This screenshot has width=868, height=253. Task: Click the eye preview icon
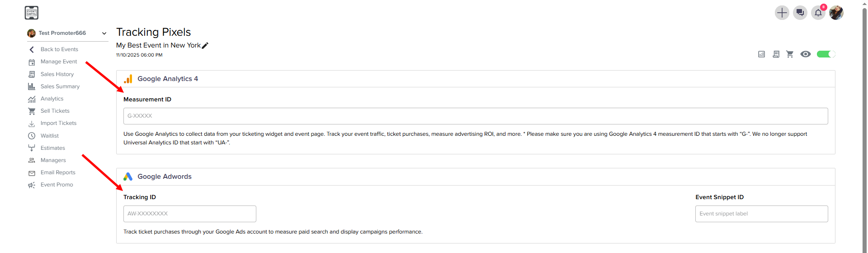click(805, 54)
